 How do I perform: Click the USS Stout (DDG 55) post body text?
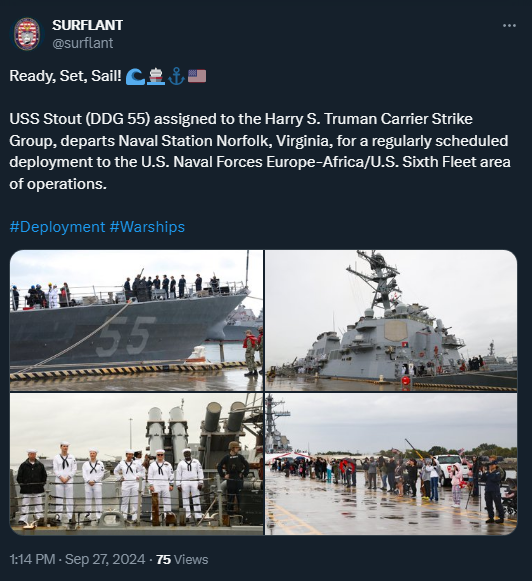tap(260, 151)
